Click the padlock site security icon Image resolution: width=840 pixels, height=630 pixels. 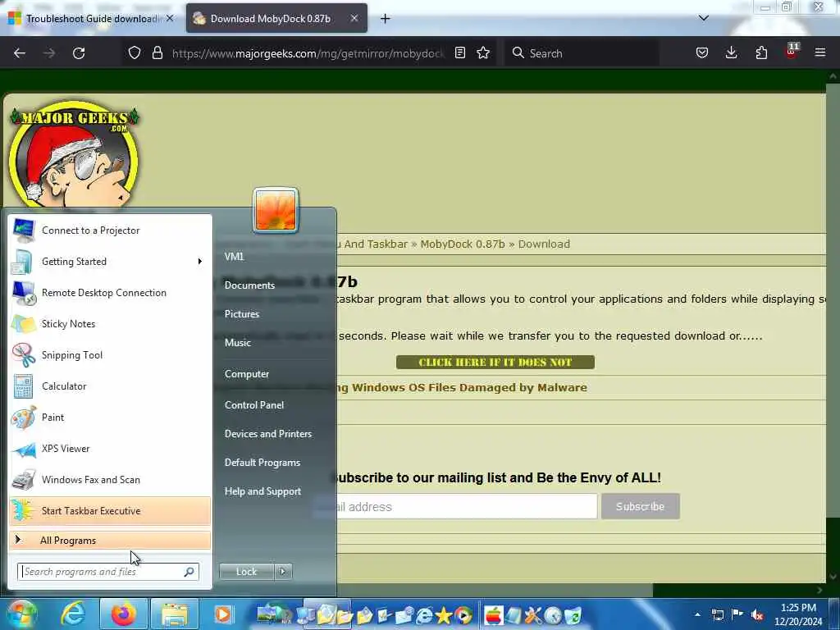157,52
